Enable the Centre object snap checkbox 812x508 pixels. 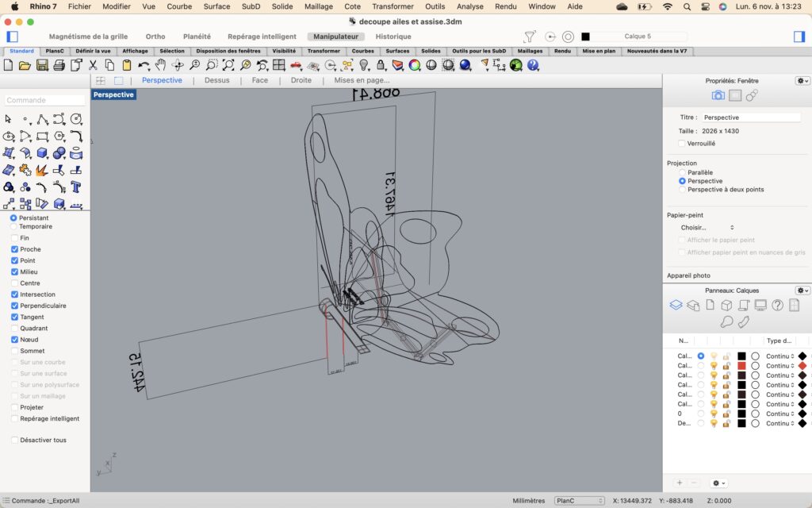click(x=15, y=283)
